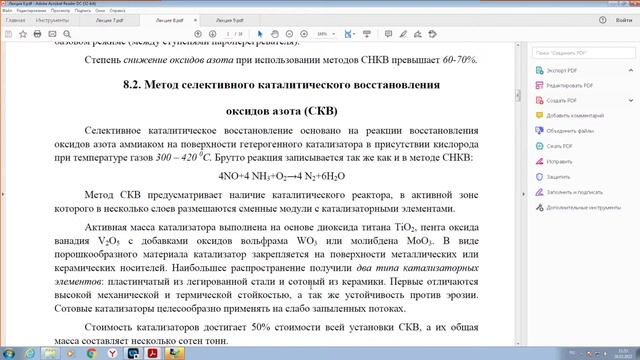Go to next page arrow down
640x360 pixels.
click(213, 34)
